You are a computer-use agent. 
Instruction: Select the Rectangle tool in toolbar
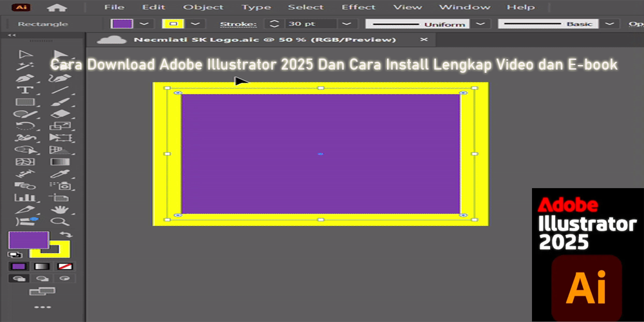point(24,102)
